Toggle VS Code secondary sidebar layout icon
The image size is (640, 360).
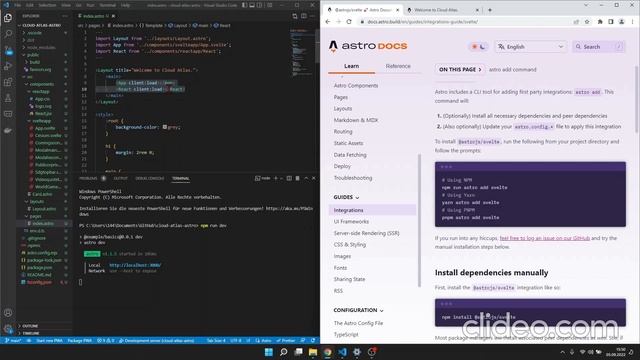[x=260, y=5]
